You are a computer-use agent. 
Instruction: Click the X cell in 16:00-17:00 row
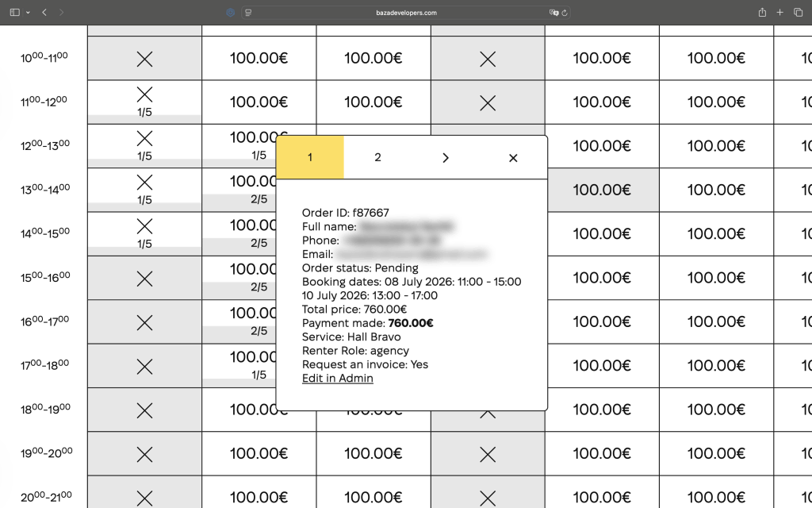click(144, 322)
